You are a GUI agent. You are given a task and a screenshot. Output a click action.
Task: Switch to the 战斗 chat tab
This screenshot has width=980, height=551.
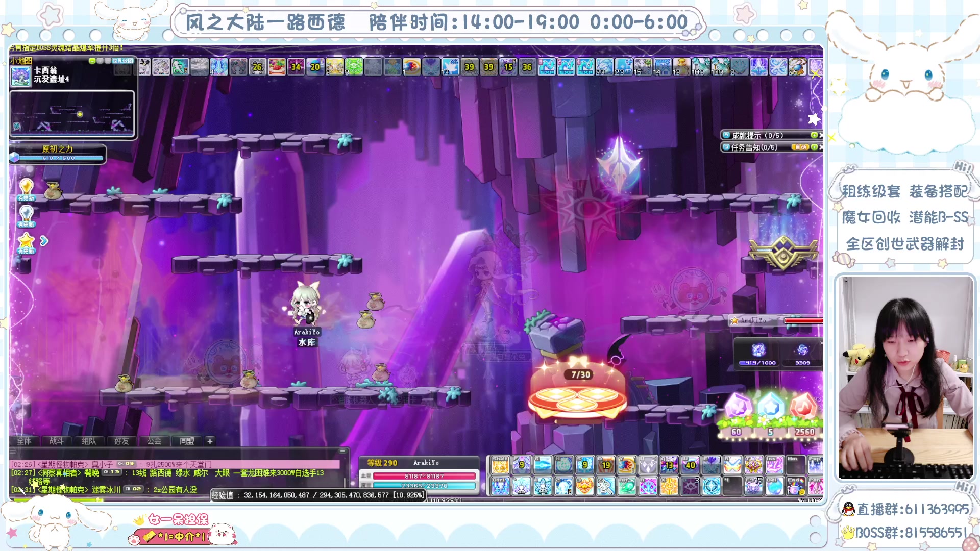pos(56,441)
